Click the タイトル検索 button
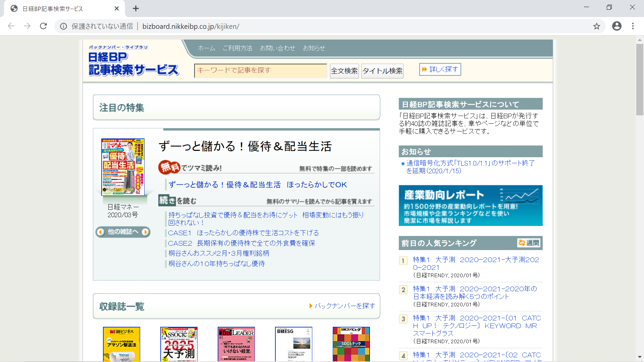The height and width of the screenshot is (362, 644). coord(382,71)
